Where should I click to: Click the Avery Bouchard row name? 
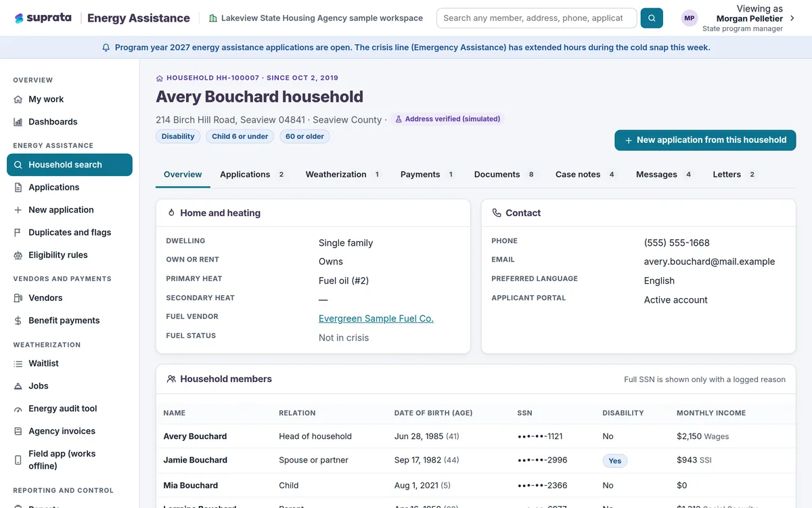196,436
